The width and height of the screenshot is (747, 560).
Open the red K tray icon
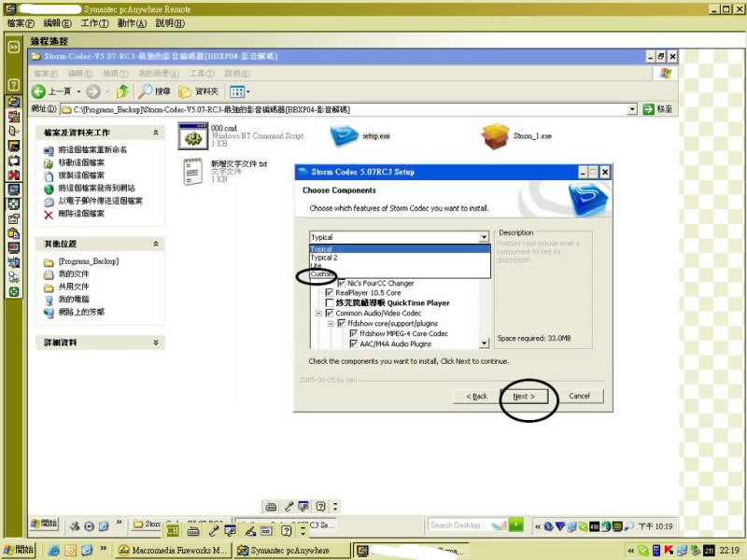tap(669, 551)
